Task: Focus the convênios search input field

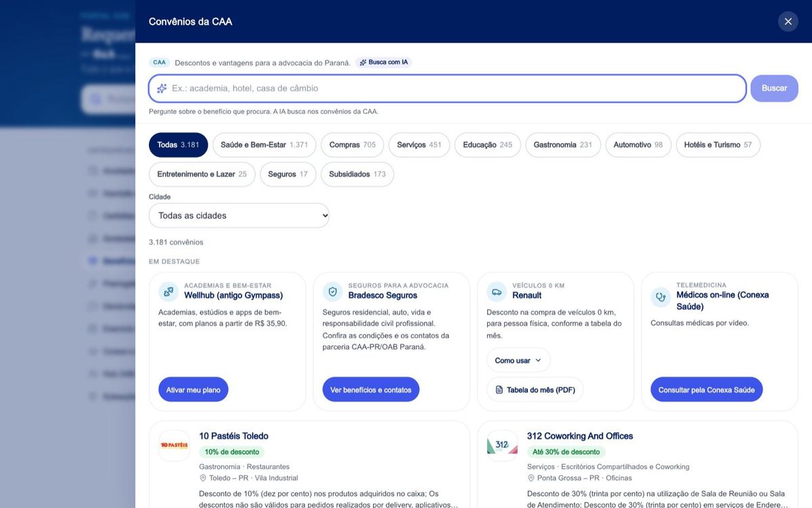Action: pyautogui.click(x=447, y=88)
